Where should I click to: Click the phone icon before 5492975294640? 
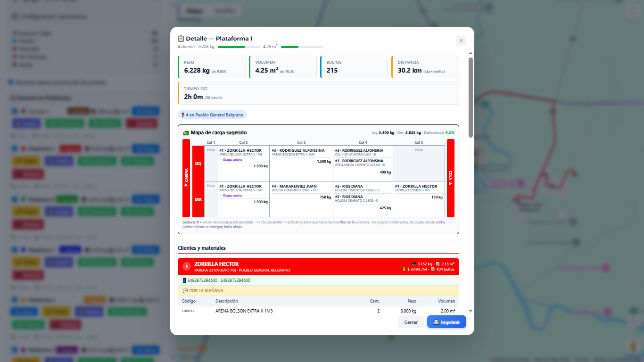click(x=184, y=280)
